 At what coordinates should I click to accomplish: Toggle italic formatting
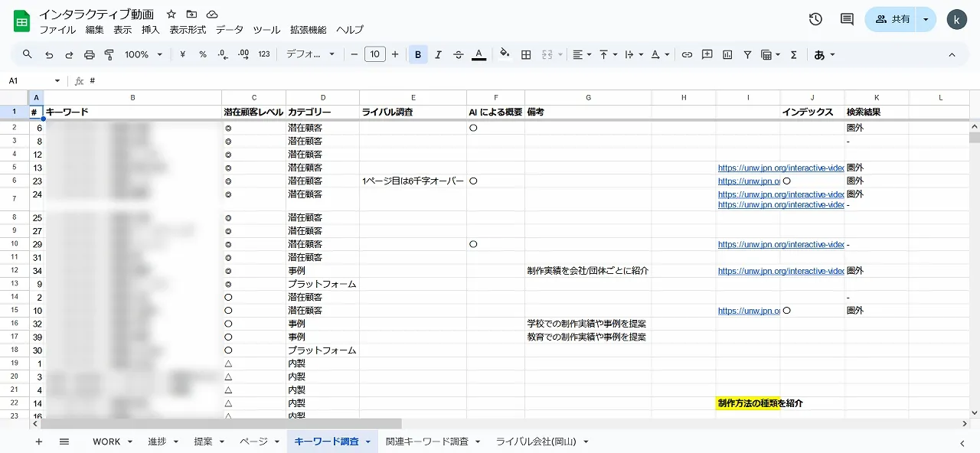click(438, 54)
